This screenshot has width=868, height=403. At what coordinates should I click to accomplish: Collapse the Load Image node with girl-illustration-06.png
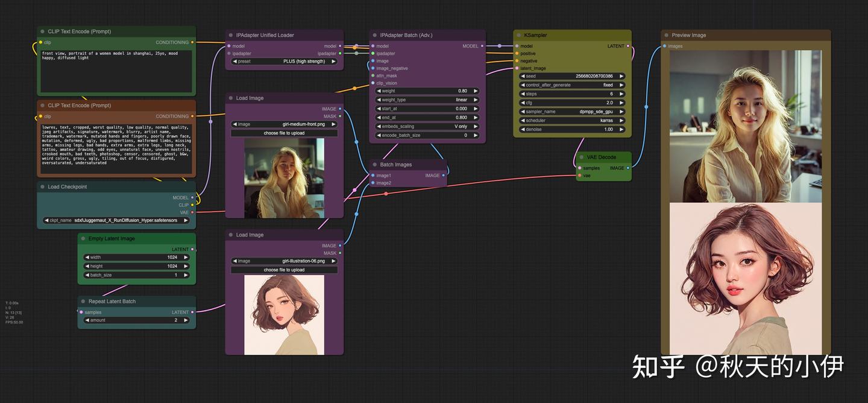[x=230, y=235]
